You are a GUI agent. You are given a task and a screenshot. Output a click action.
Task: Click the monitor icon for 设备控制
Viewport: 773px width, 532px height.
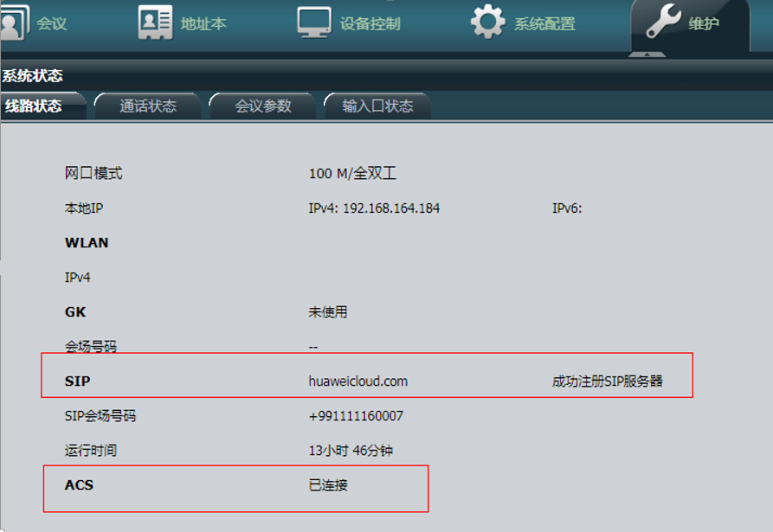click(314, 22)
